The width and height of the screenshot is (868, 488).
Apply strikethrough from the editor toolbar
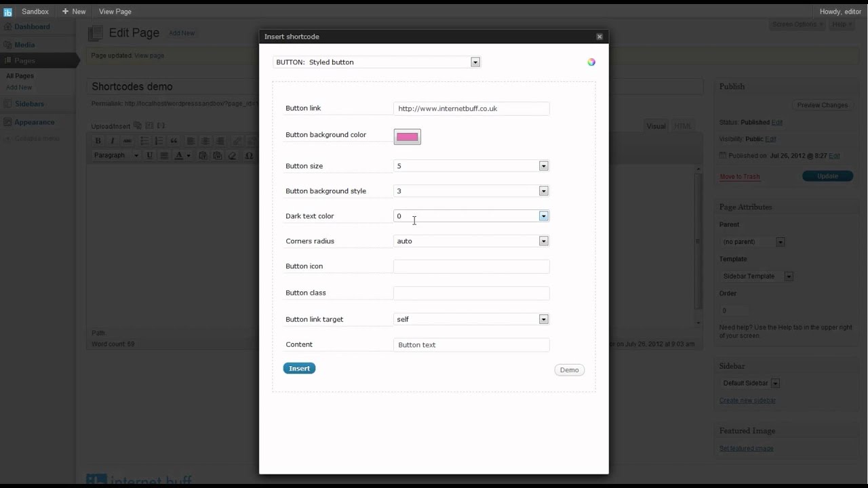[127, 141]
